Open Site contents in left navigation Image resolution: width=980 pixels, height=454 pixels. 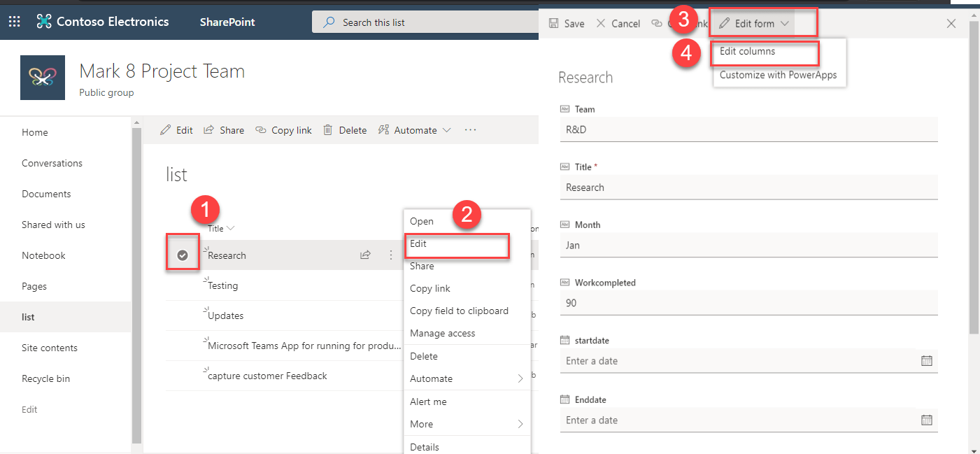[50, 348]
